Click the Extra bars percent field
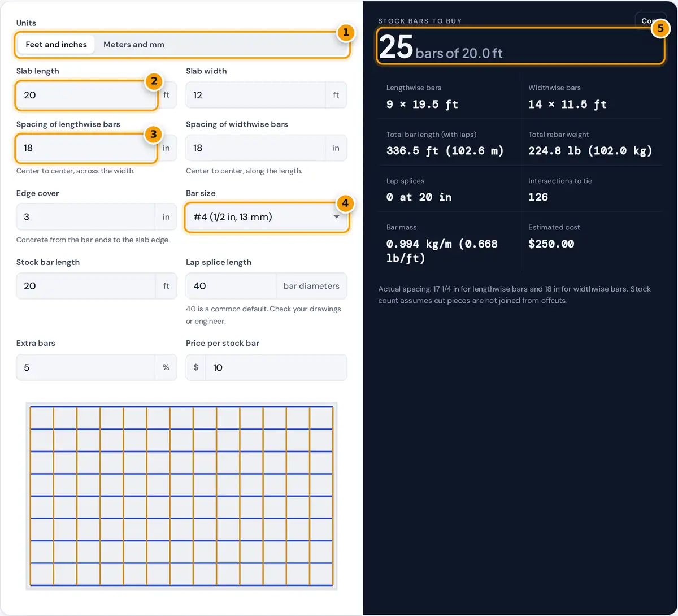This screenshot has width=678, height=616. 86,367
